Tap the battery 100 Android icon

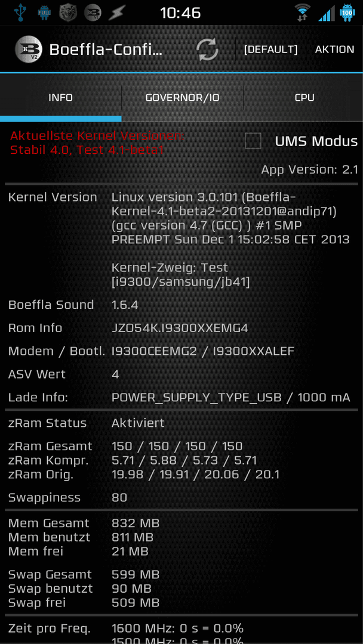(x=347, y=13)
